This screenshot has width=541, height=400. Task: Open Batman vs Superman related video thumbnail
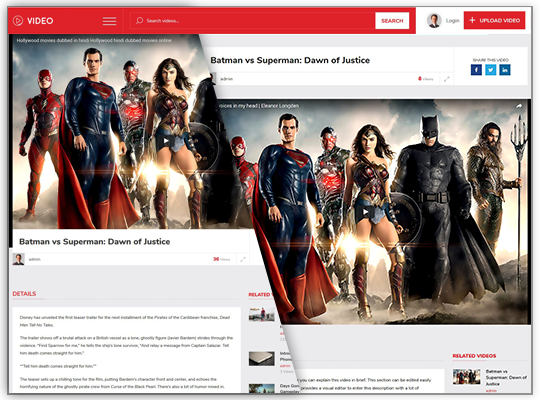(466, 377)
